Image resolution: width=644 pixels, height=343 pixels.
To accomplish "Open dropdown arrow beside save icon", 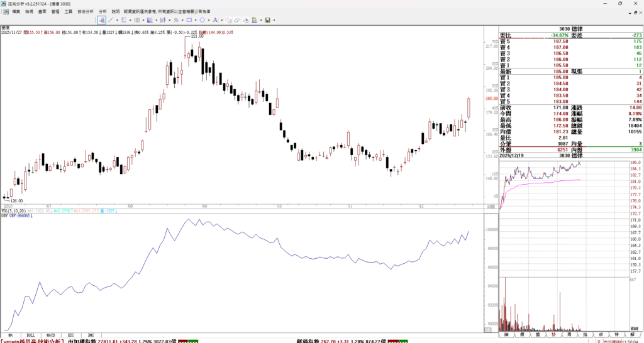I will point(274,20).
